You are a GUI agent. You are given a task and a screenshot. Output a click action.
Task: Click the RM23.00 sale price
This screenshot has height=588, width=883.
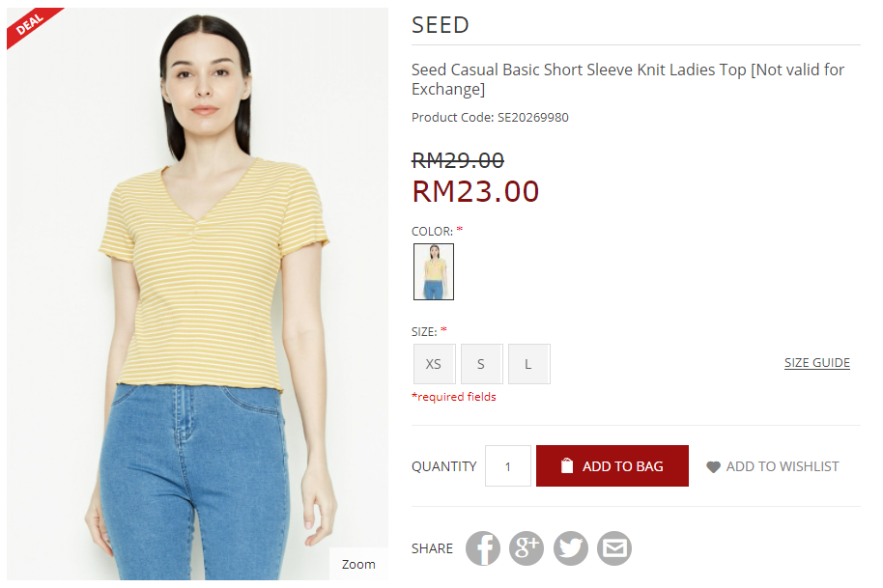pos(476,191)
